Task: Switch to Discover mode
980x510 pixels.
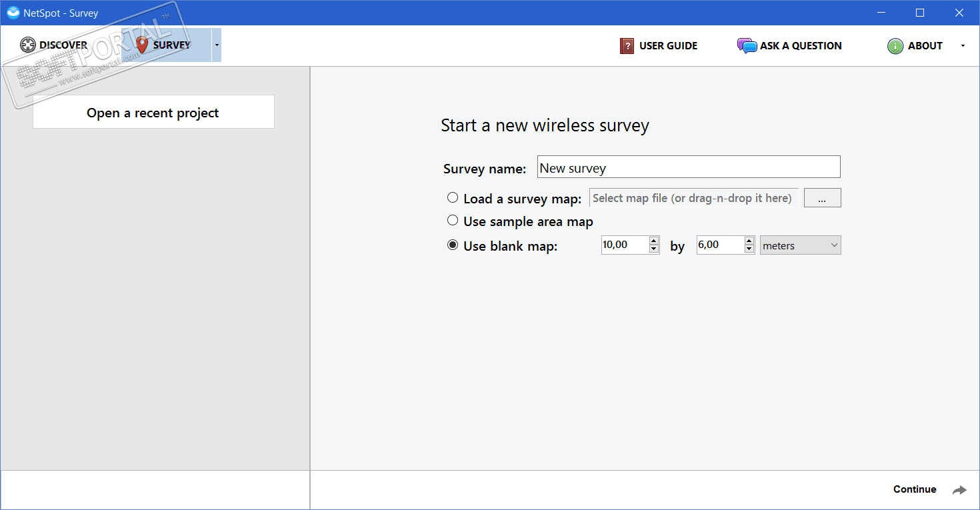Action: 53,45
